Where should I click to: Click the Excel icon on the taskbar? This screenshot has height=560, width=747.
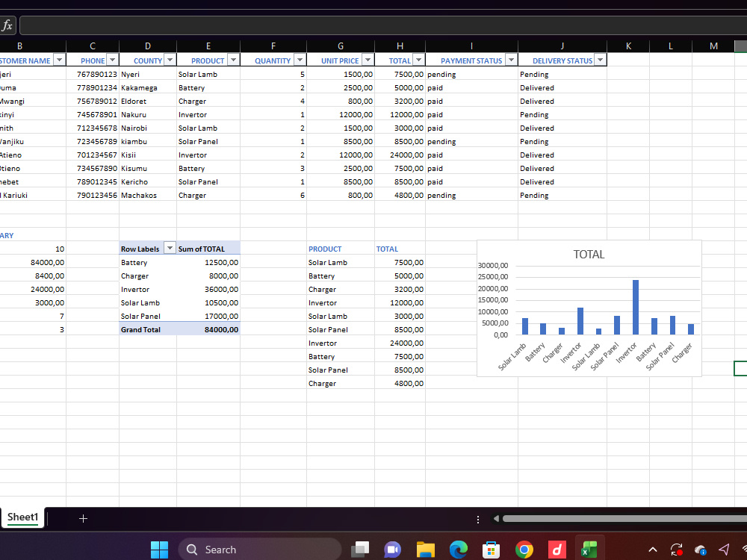click(x=589, y=550)
